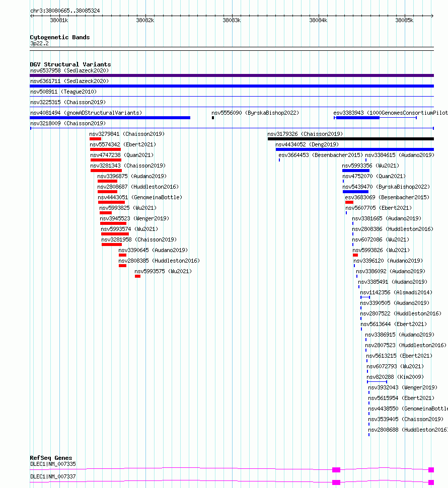448x488 pixels.
Task: Select nsv1142356 (Alsmadi2014) label
Action: 396,293
